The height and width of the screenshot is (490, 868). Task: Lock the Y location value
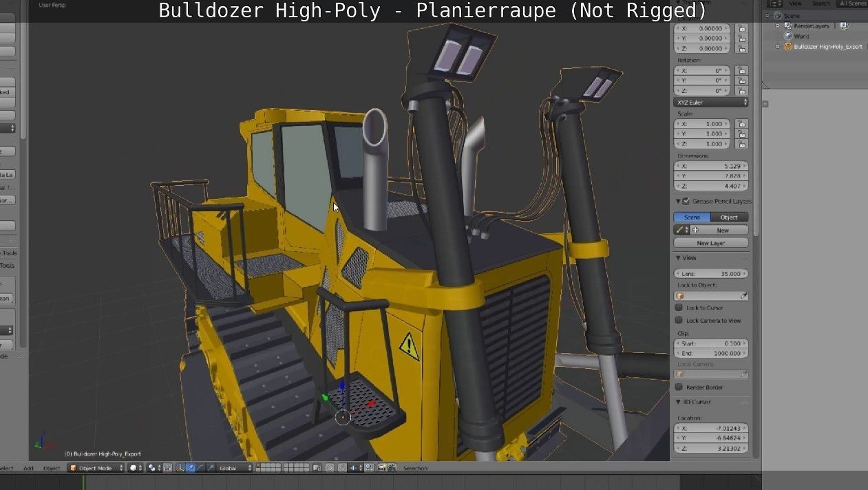pyautogui.click(x=741, y=39)
